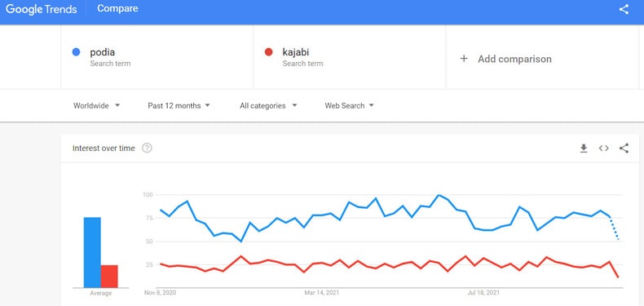Expand the Web Search type dropdown
The height and width of the screenshot is (306, 644).
click(x=349, y=106)
